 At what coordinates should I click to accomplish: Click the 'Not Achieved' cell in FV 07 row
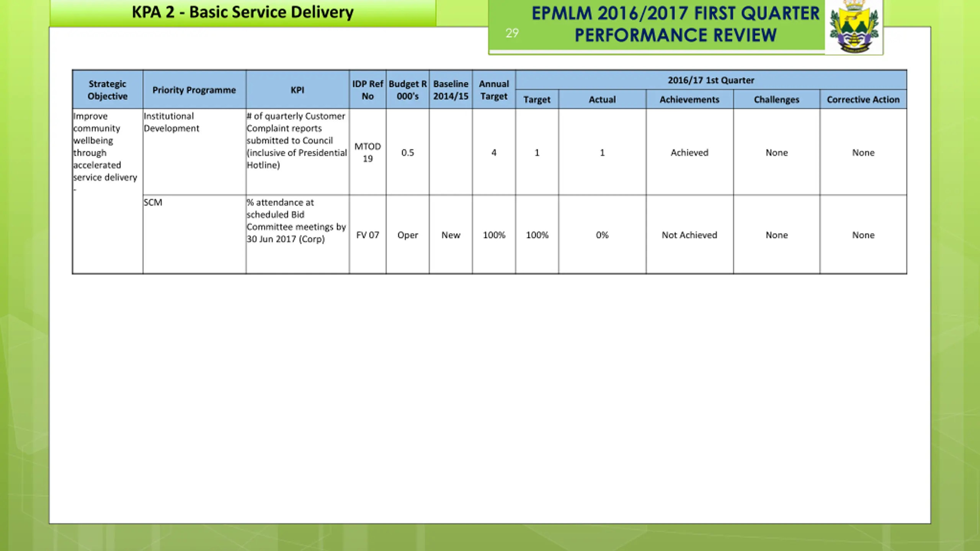click(689, 235)
